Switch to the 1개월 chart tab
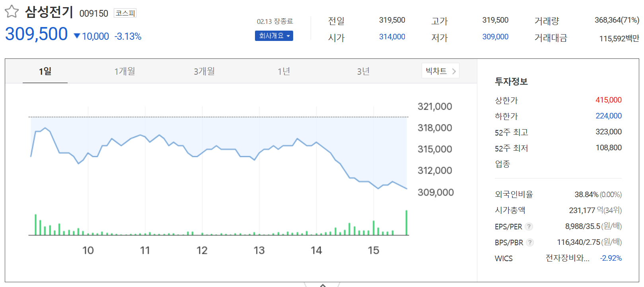The height and width of the screenshot is (287, 644). [x=125, y=71]
